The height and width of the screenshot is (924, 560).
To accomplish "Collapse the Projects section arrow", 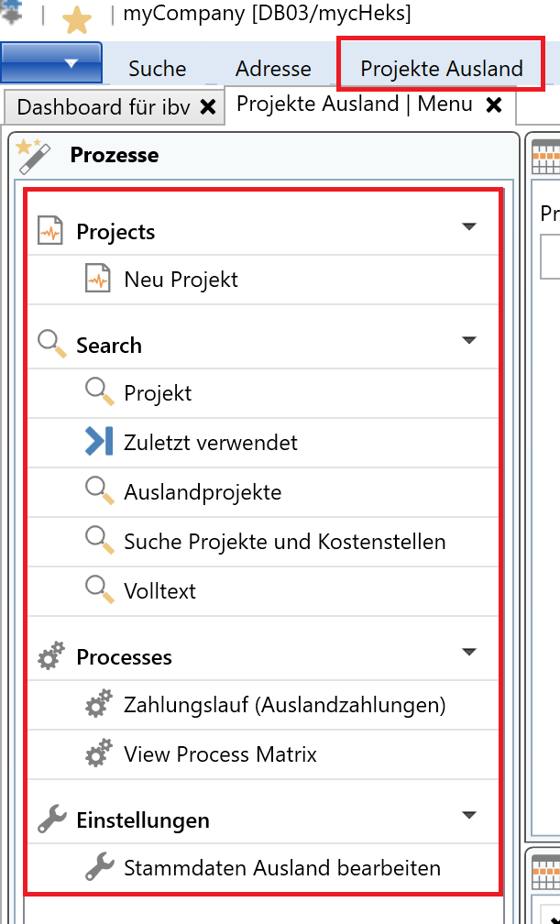I will [x=469, y=227].
